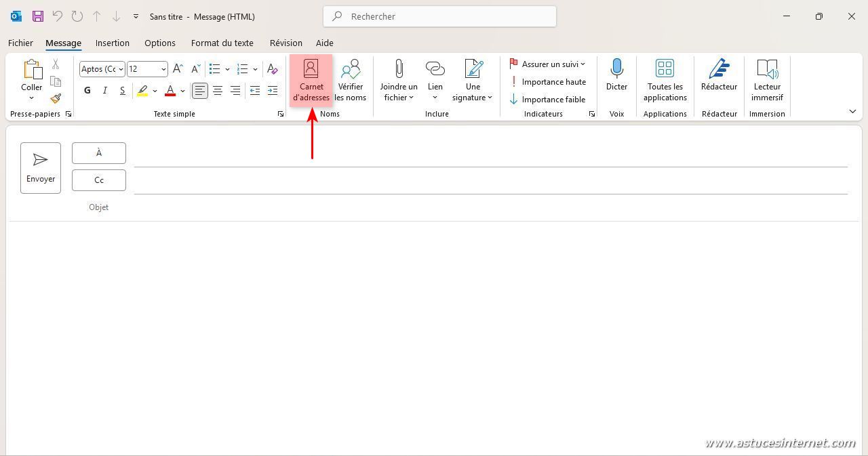Click Vérifier les noms icon

pos(350,80)
